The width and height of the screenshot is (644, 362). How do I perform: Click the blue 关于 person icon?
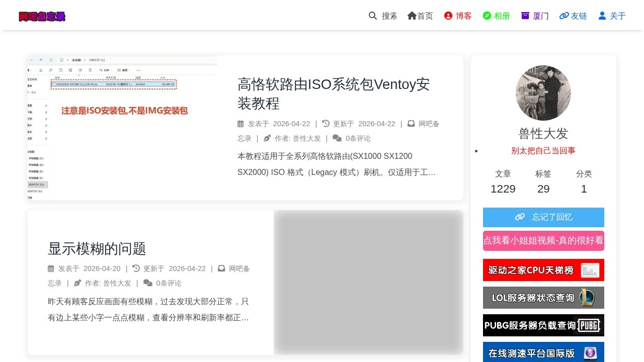(x=602, y=16)
